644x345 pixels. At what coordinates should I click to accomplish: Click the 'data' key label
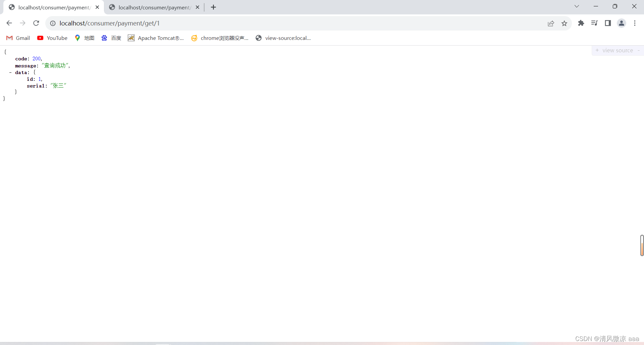(21, 72)
